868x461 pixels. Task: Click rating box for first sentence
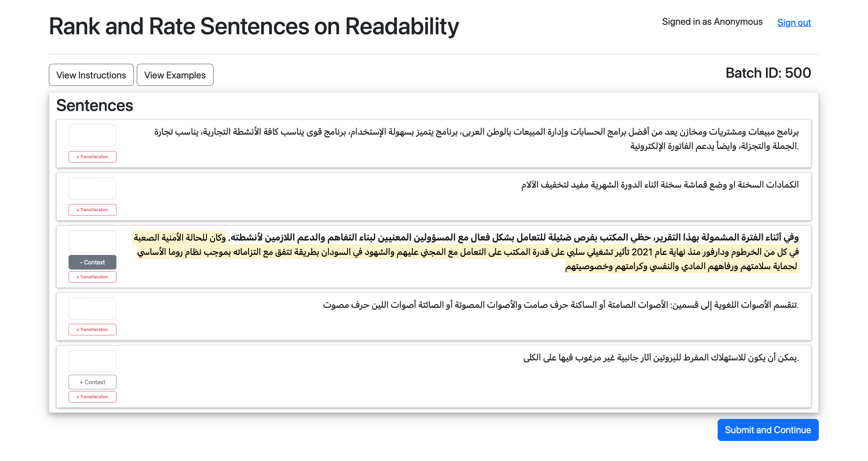92,135
